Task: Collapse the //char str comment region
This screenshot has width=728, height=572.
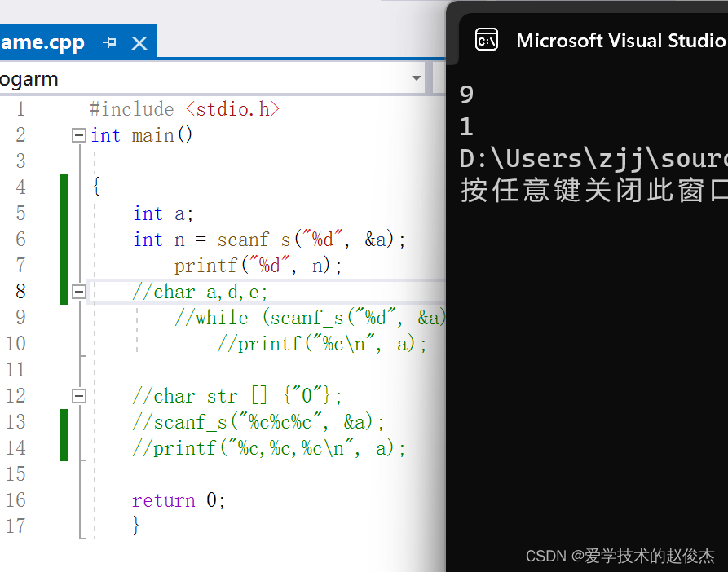Action: (x=79, y=396)
